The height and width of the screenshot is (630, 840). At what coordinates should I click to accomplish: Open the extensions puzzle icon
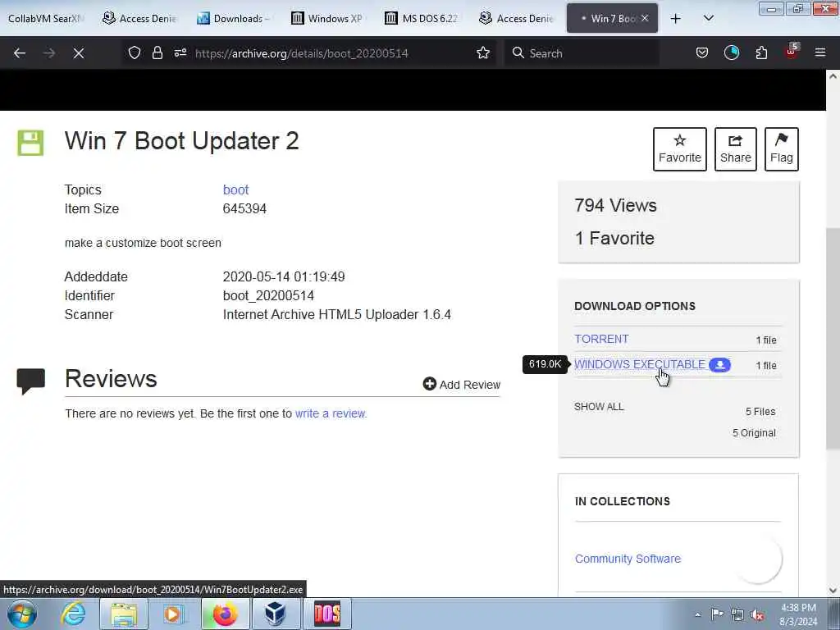761,52
